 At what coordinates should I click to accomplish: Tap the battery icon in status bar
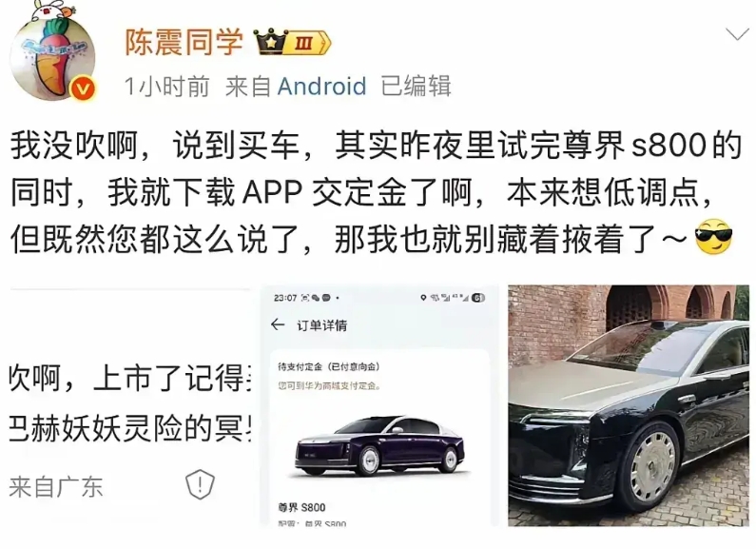477,298
